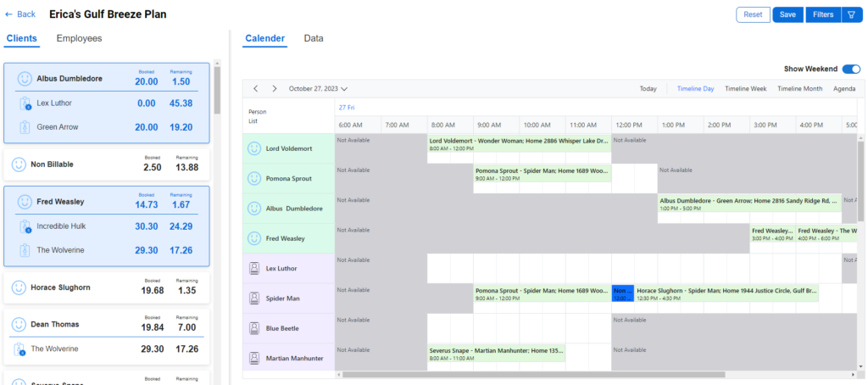Click Lex Luthor remaining value 45.38
868x385 pixels.
(x=181, y=103)
